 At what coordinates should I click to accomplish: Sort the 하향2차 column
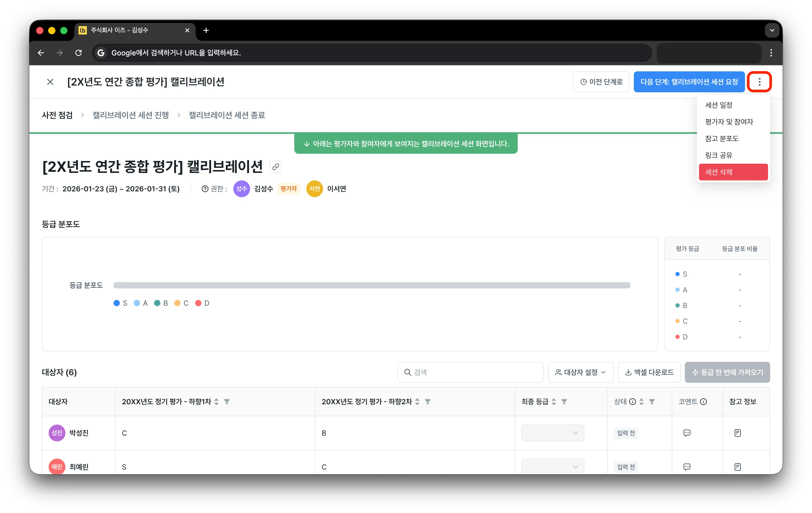pos(417,401)
